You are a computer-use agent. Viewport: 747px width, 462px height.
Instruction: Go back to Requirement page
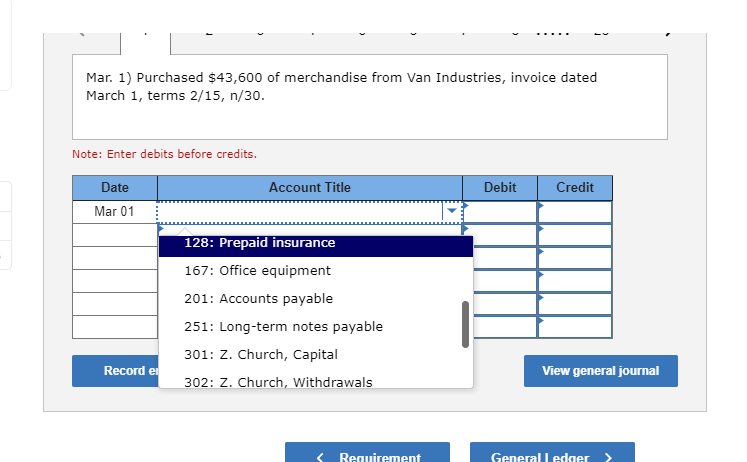(x=367, y=452)
